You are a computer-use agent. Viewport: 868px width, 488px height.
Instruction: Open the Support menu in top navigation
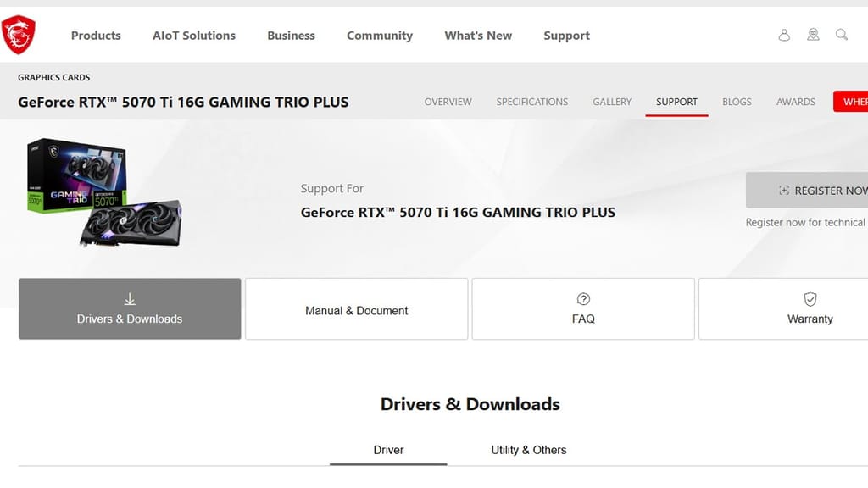pyautogui.click(x=567, y=36)
